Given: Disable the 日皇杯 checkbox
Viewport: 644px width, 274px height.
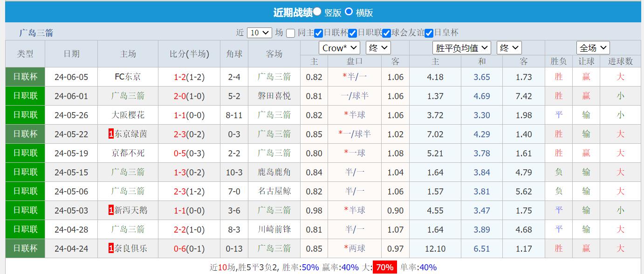Looking at the screenshot, I should click(x=429, y=33).
